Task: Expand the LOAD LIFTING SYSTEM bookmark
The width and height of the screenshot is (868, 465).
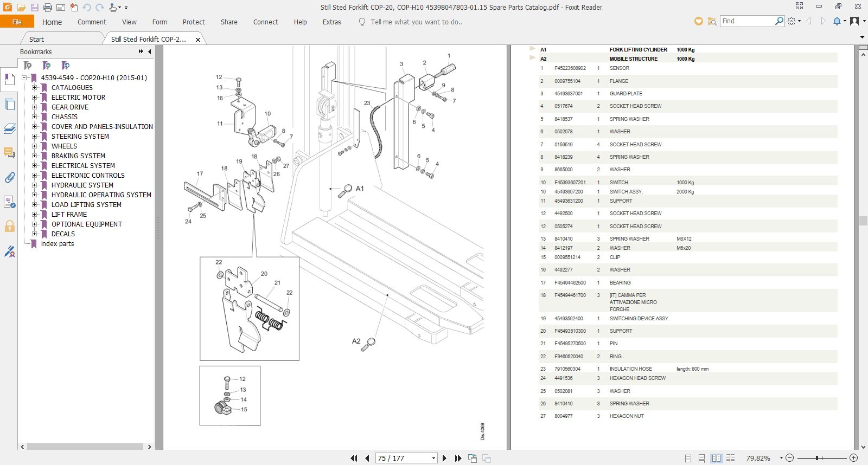Action: [34, 204]
